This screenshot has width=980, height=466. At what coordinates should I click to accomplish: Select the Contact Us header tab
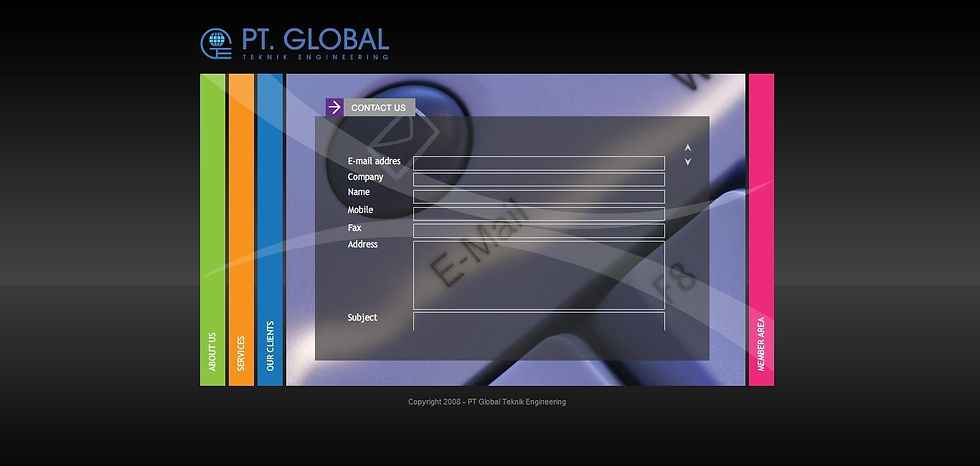(379, 107)
